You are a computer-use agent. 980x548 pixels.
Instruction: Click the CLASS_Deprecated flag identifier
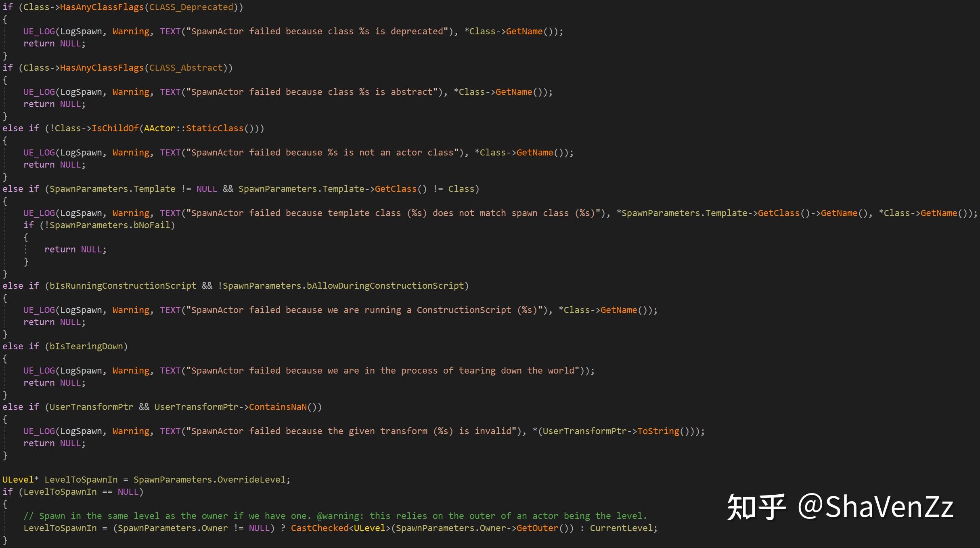[x=191, y=7]
